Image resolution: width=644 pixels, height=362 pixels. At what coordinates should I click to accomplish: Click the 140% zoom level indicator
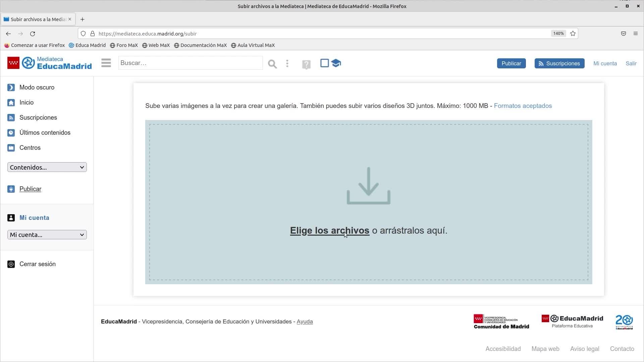(x=558, y=34)
